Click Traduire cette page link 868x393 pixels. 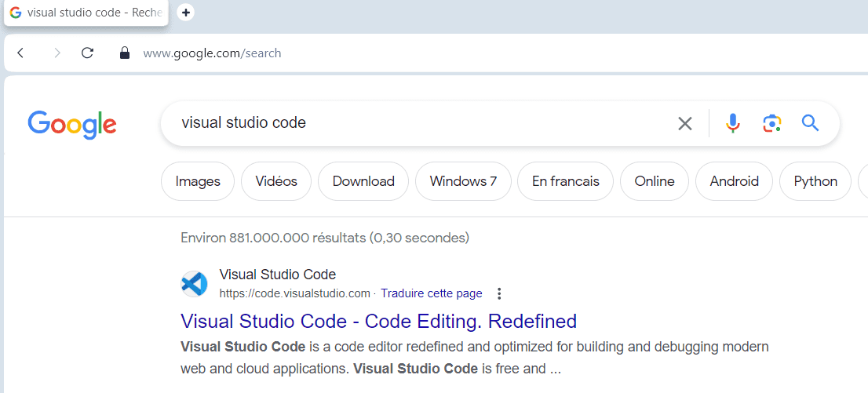coord(431,293)
